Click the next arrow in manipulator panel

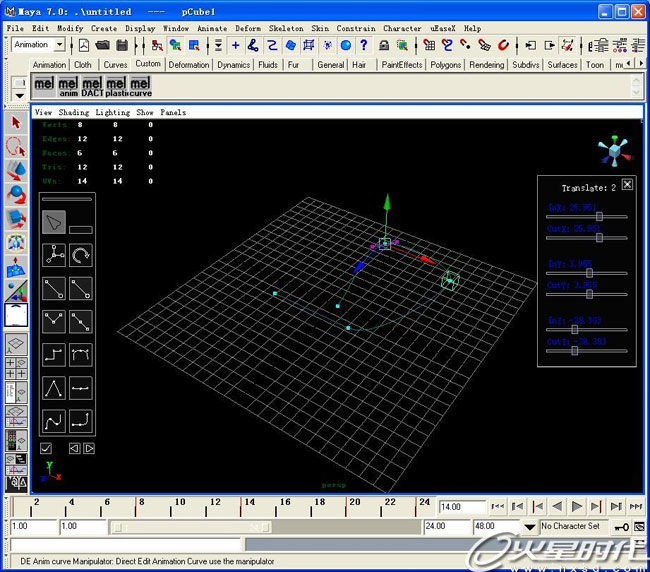click(x=89, y=448)
